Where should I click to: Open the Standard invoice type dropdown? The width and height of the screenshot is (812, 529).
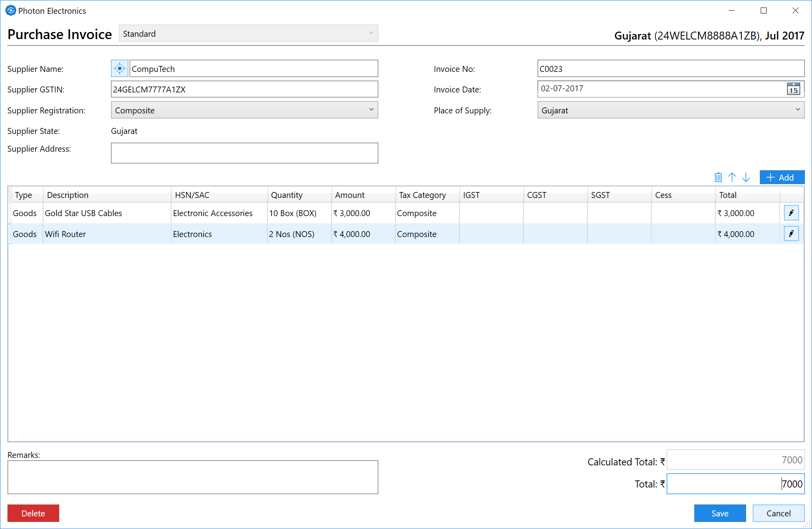click(x=371, y=33)
